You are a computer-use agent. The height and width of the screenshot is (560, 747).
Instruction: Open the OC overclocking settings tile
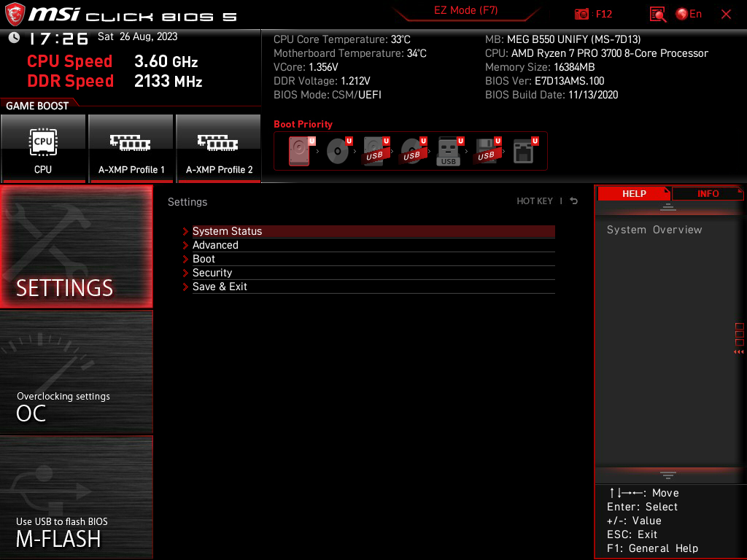[x=76, y=373]
